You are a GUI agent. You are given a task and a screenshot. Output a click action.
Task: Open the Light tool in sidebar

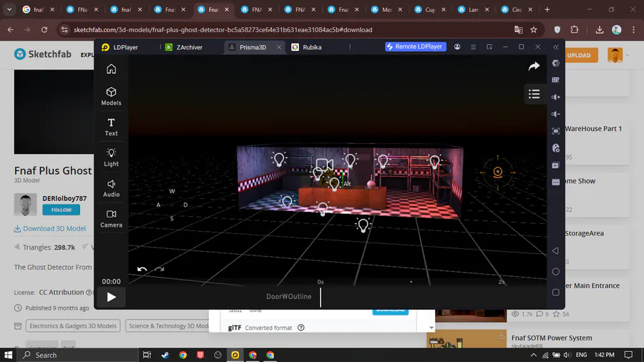pyautogui.click(x=112, y=157)
